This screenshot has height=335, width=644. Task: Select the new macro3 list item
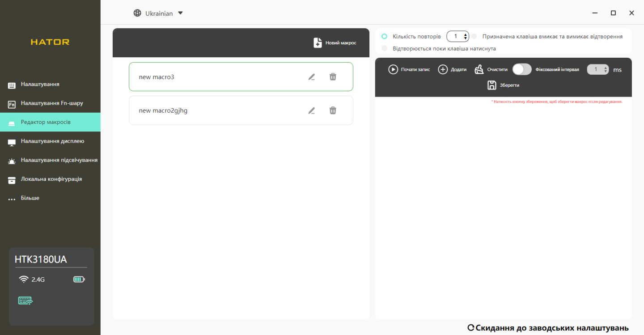click(x=241, y=77)
